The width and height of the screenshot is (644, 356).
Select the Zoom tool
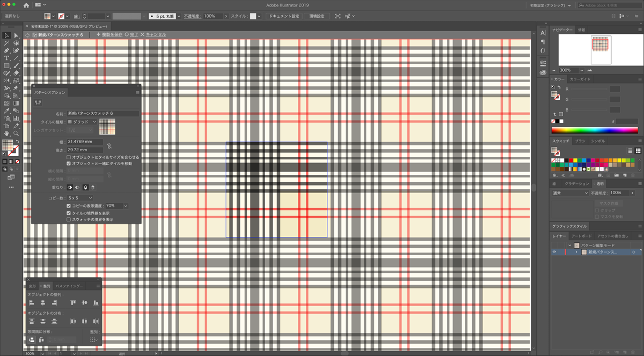(x=16, y=133)
